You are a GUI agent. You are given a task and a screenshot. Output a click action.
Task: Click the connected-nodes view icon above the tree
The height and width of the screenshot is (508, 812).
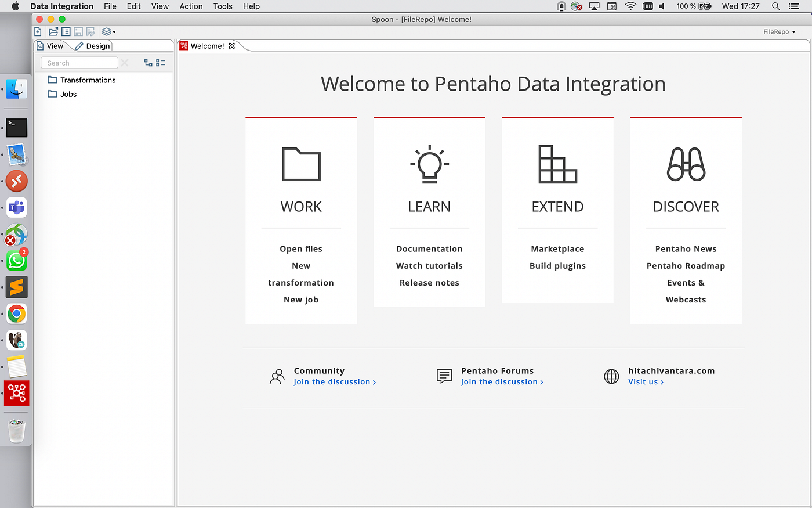148,62
